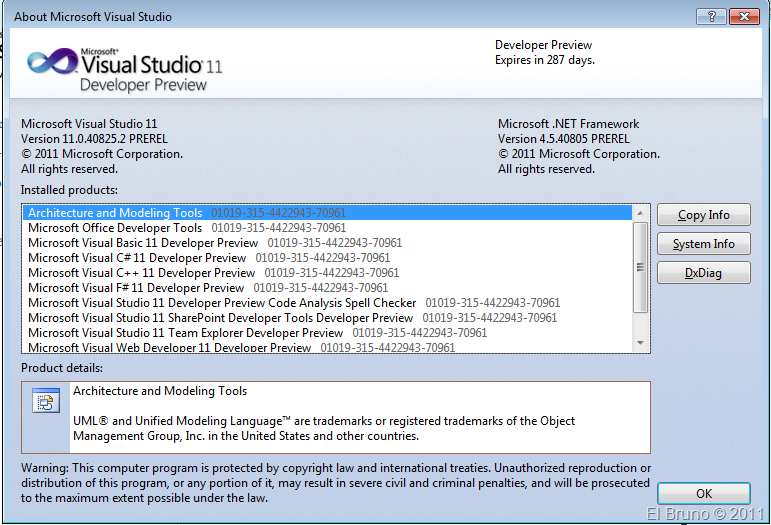This screenshot has width=771, height=525.
Task: Click installed products scrollbar down arrow
Action: click(x=641, y=343)
